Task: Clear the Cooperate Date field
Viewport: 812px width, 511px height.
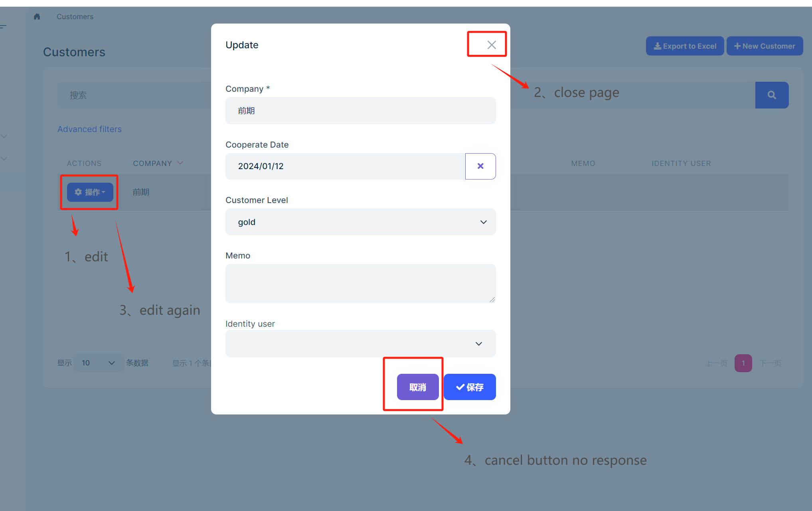Action: click(480, 166)
